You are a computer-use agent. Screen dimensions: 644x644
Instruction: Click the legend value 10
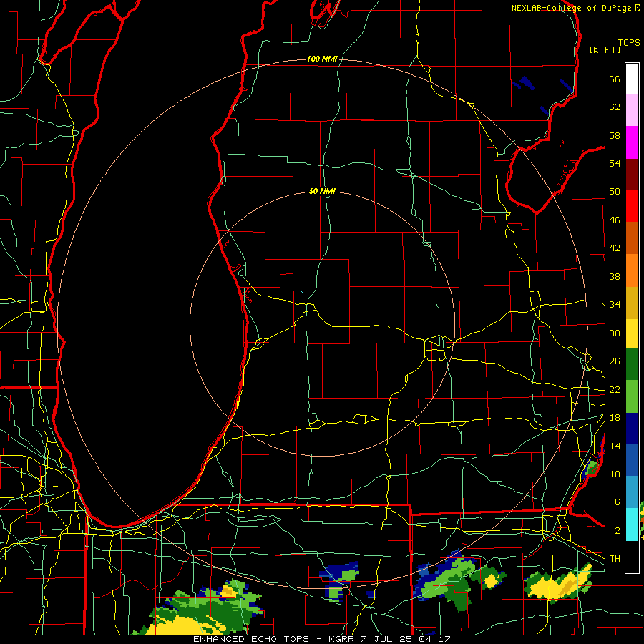tap(615, 474)
